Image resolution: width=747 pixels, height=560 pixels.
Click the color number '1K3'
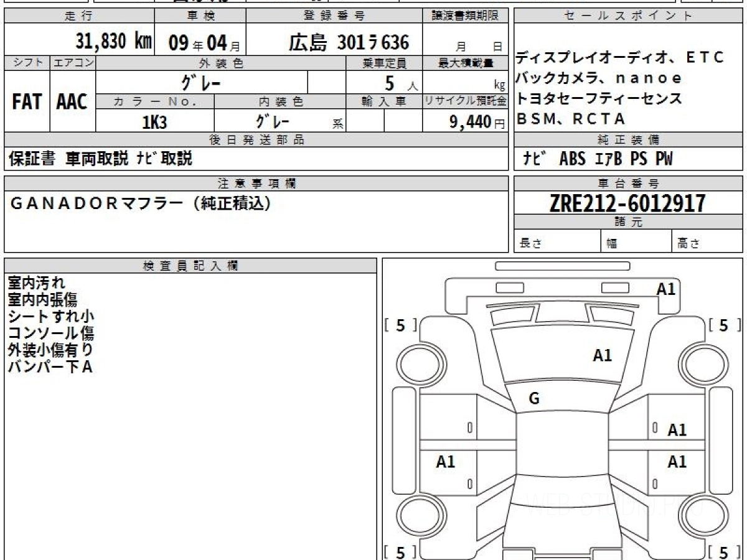[x=154, y=122]
